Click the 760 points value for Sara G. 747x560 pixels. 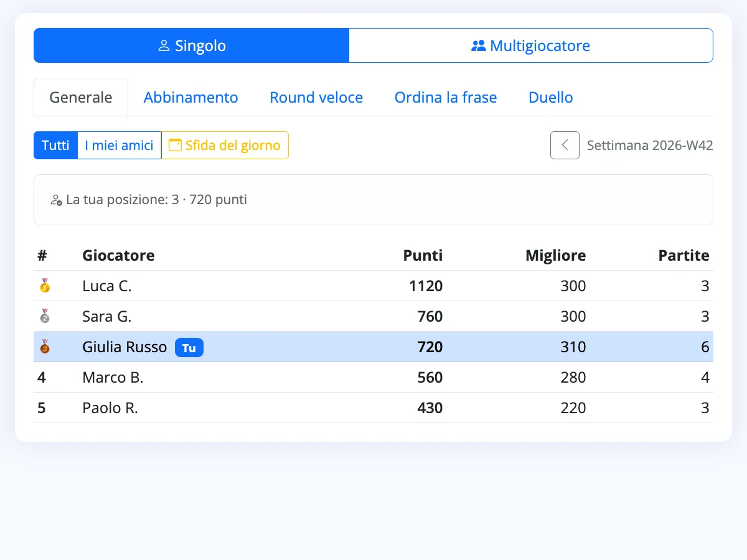pyautogui.click(x=430, y=316)
